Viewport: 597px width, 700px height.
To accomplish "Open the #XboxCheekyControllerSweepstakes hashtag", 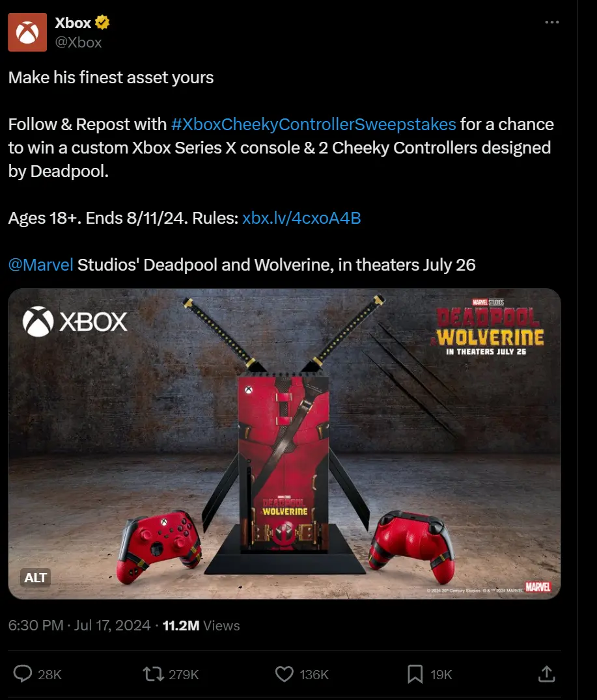I will pos(313,124).
